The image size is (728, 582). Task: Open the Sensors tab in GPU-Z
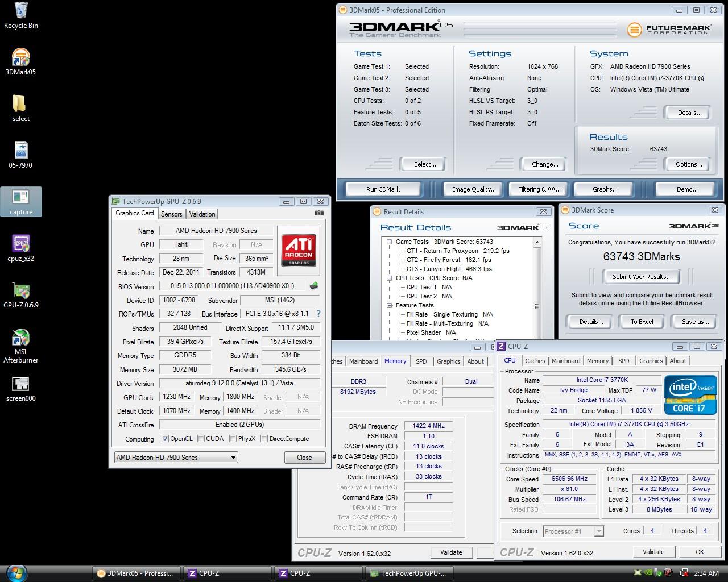171,214
